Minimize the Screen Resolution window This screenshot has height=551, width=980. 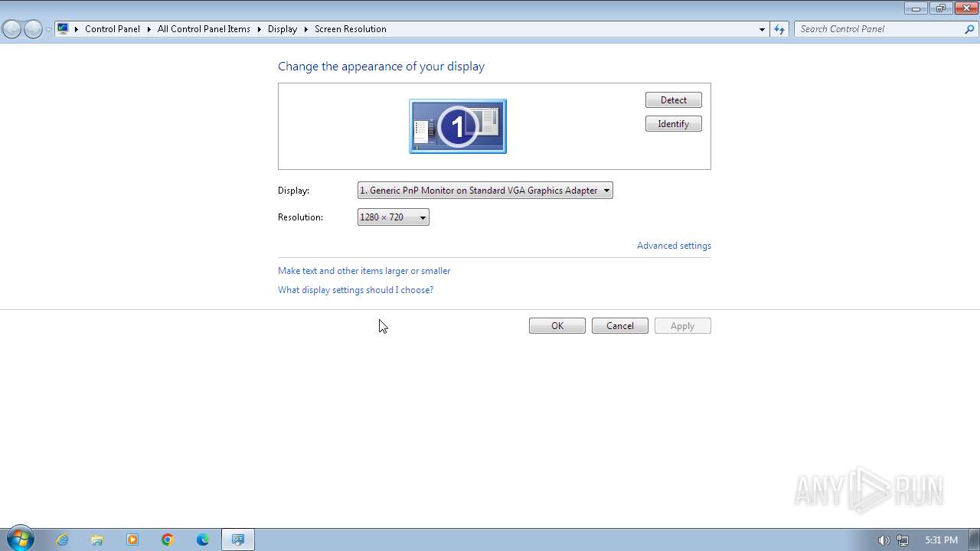916,8
